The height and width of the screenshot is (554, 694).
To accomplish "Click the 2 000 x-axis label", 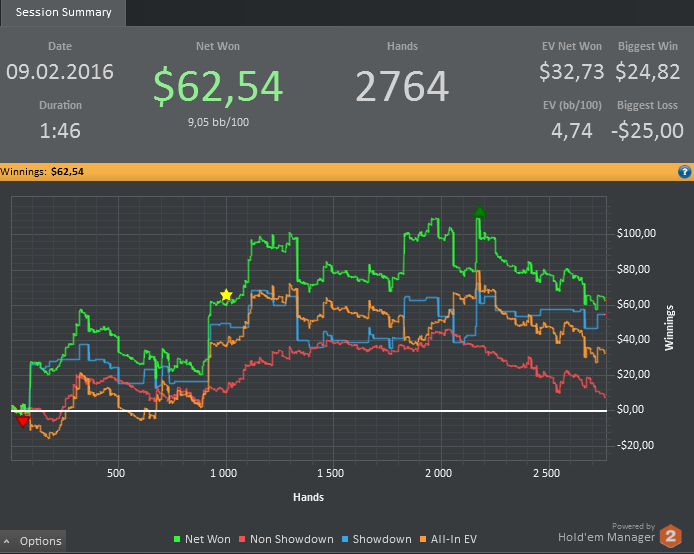I will [439, 473].
